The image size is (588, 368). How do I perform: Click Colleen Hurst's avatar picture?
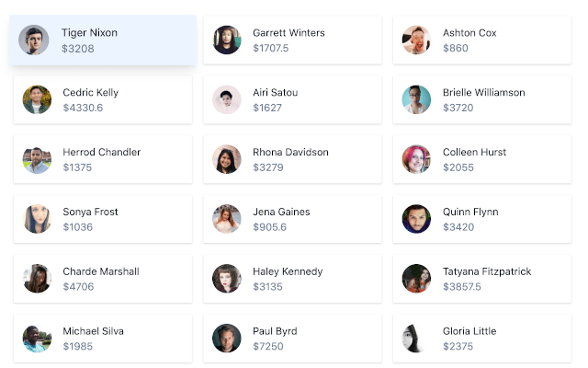tap(416, 159)
